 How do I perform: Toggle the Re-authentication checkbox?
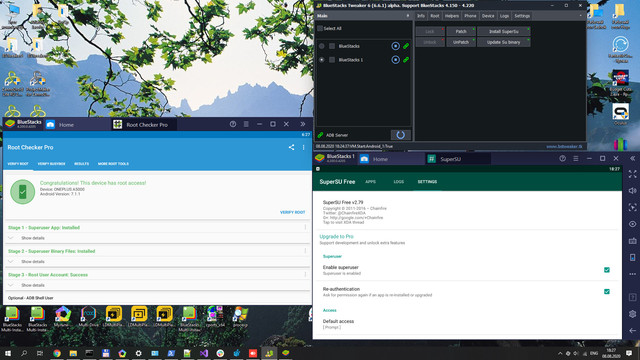pyautogui.click(x=607, y=291)
